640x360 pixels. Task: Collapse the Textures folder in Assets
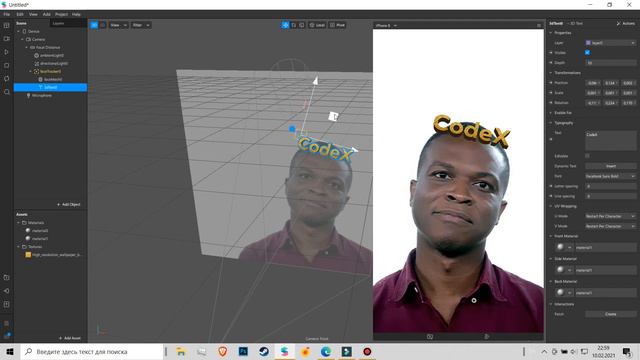click(18, 247)
